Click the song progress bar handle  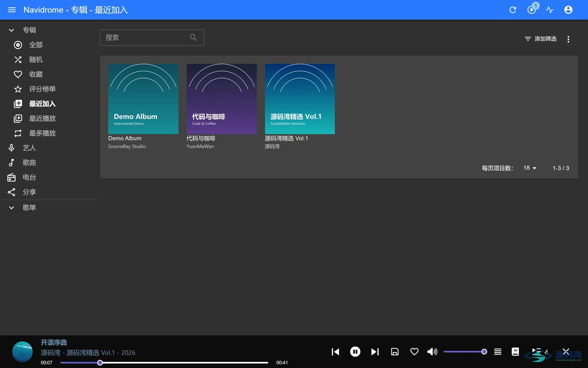(100, 362)
